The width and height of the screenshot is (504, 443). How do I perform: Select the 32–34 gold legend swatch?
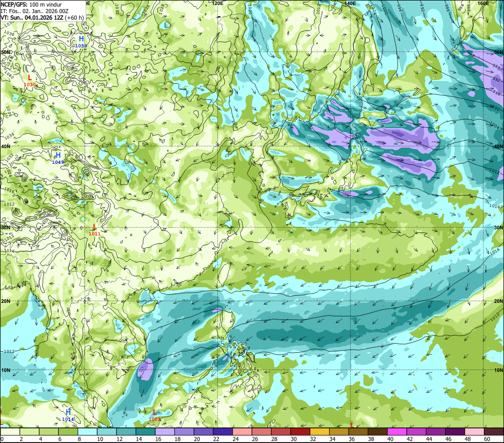point(320,431)
